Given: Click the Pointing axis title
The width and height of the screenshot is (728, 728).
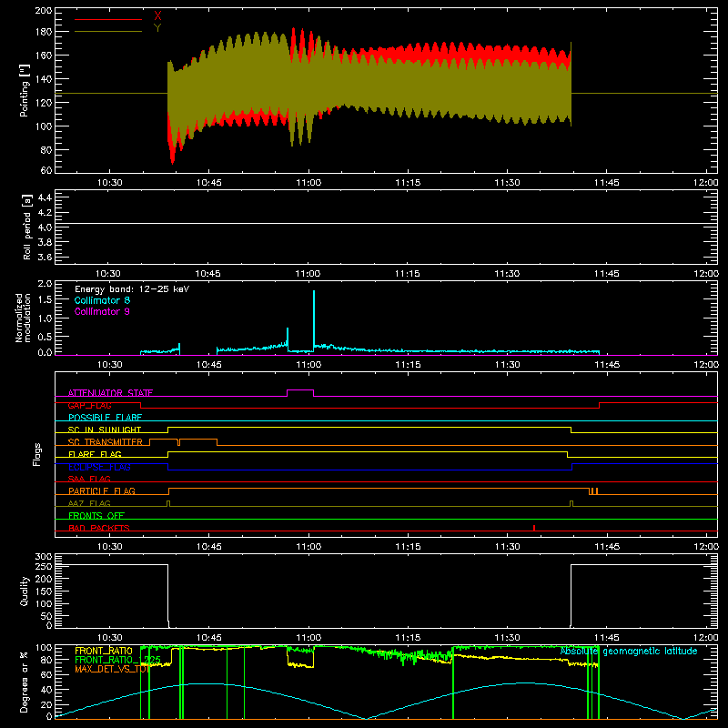Looking at the screenshot, I should coord(25,90).
